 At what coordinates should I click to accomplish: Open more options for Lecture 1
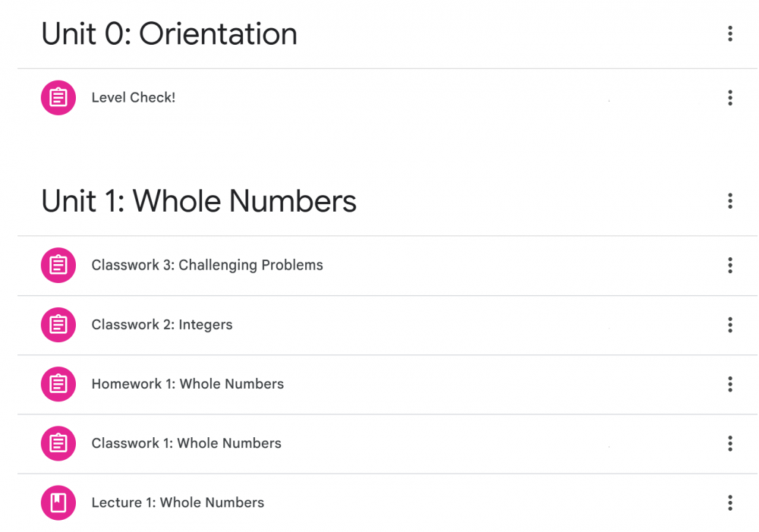pos(730,503)
